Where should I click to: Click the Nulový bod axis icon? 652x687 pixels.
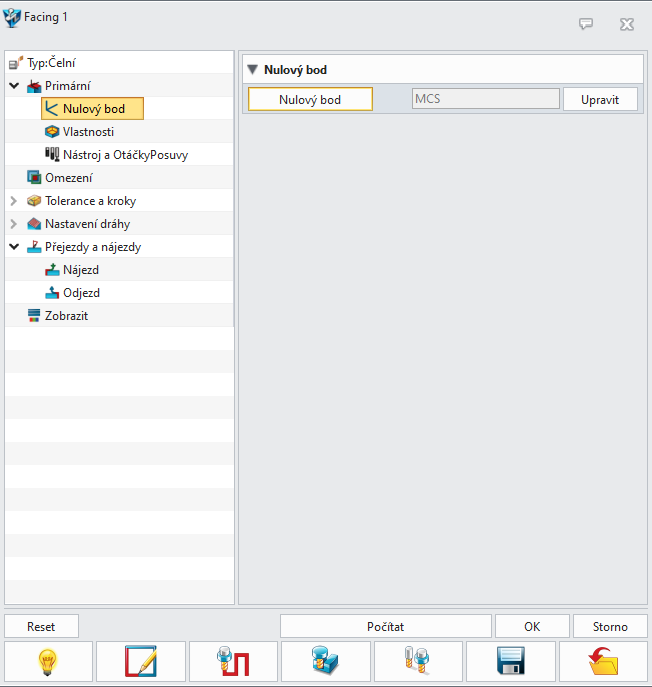[52, 109]
